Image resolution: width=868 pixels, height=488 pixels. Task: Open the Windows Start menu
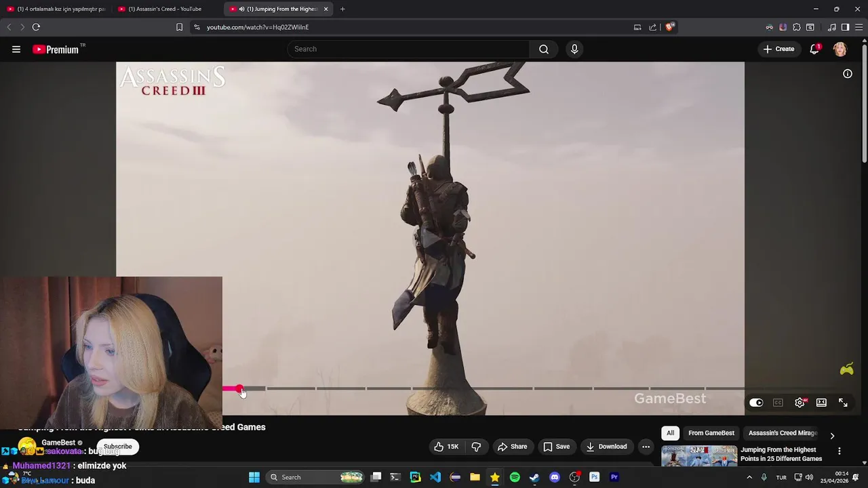coord(254,477)
